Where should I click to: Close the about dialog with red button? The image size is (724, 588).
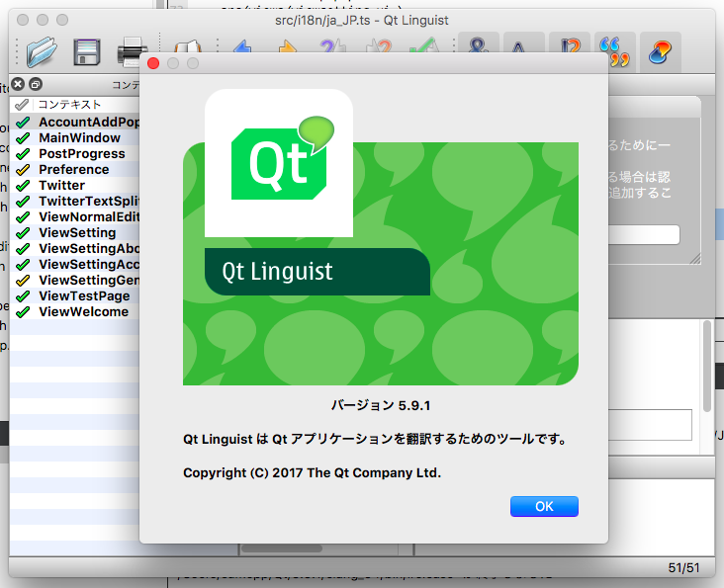(153, 63)
